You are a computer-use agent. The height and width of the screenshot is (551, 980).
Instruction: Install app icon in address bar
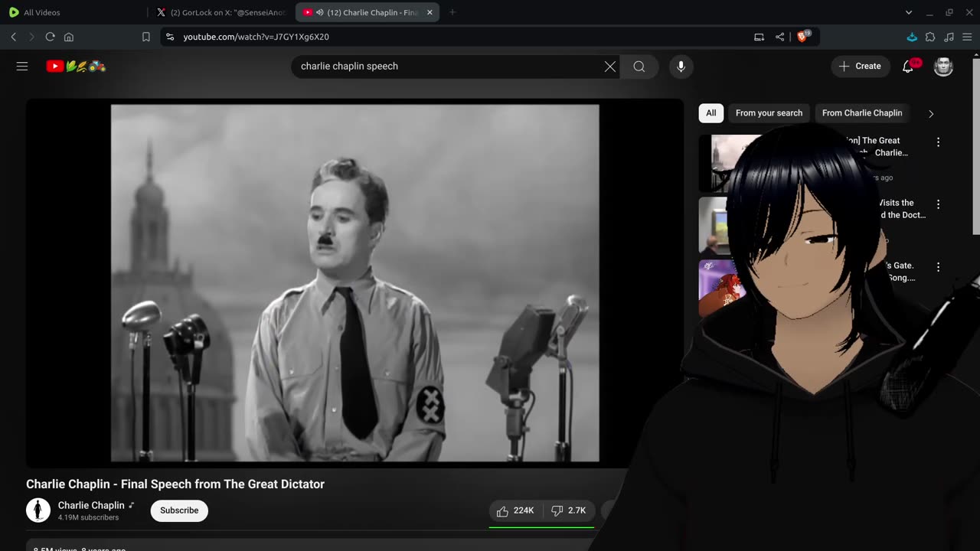pyautogui.click(x=759, y=37)
